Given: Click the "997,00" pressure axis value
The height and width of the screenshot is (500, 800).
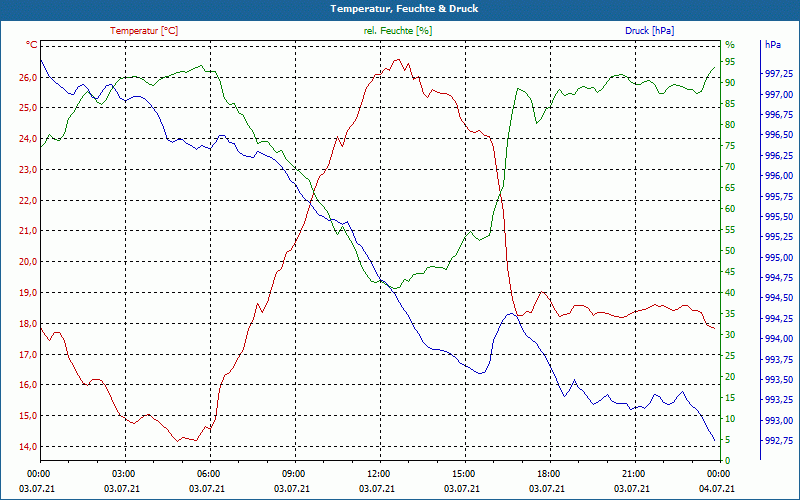Looking at the screenshot, I should point(779,94).
